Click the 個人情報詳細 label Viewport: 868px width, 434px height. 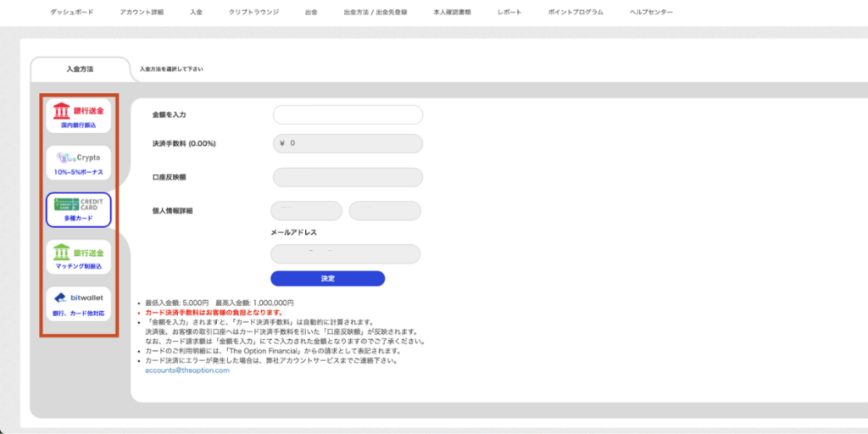tap(172, 211)
